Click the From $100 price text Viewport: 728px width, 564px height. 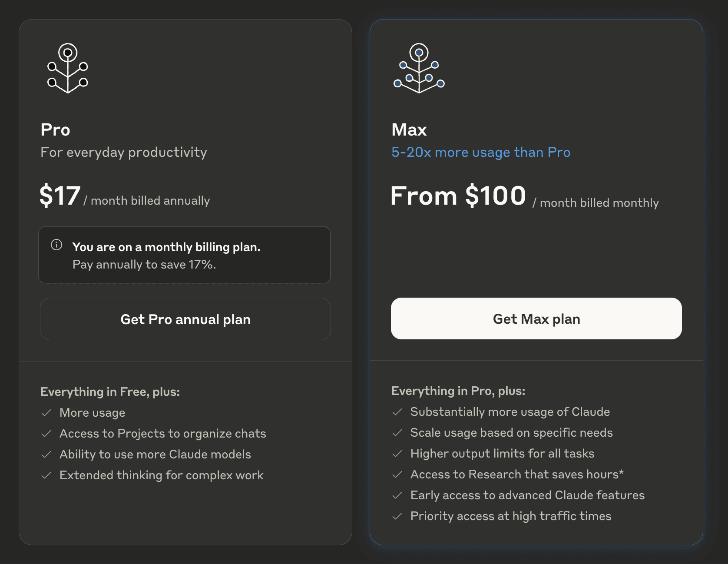tap(458, 196)
